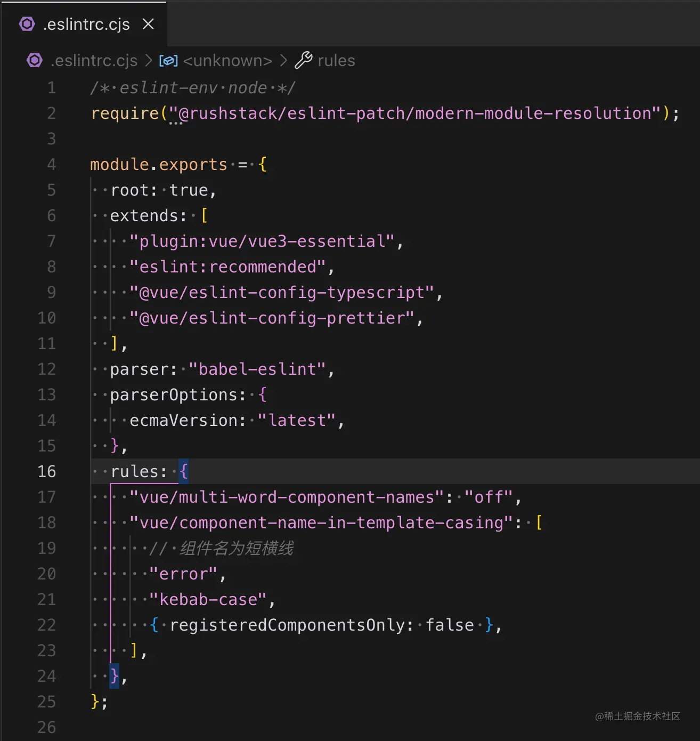The height and width of the screenshot is (741, 700).
Task: Open the rules breadcrumb segment
Action: (336, 61)
